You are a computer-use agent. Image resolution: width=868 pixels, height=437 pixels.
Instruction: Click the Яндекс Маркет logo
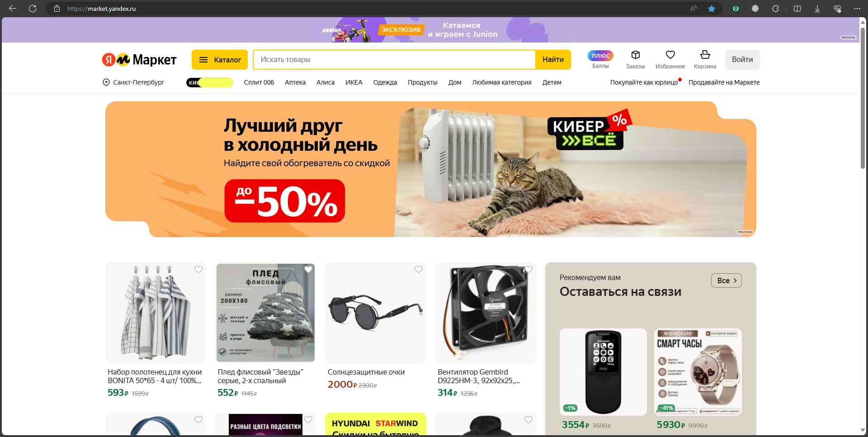[139, 59]
